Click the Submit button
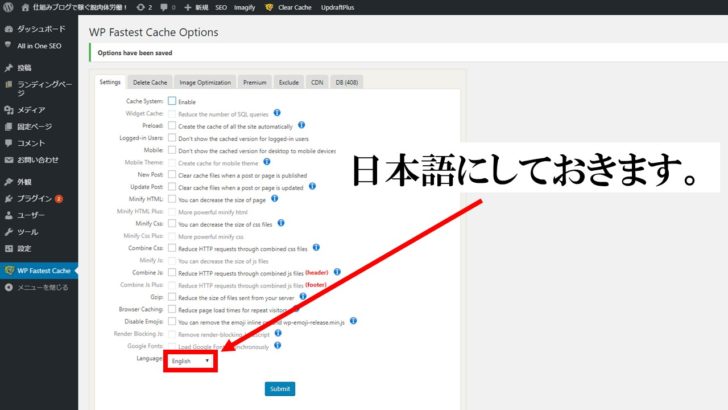The height and width of the screenshot is (410, 728). 280,389
